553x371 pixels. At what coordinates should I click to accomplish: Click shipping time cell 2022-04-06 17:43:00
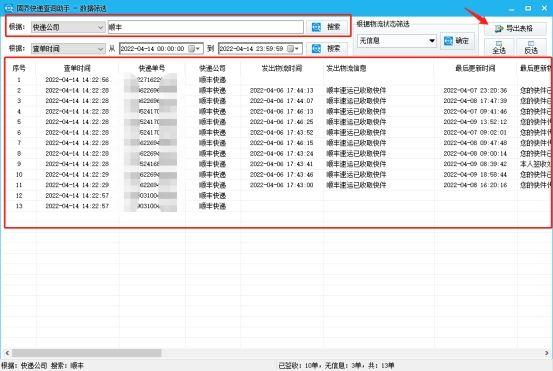(281, 185)
